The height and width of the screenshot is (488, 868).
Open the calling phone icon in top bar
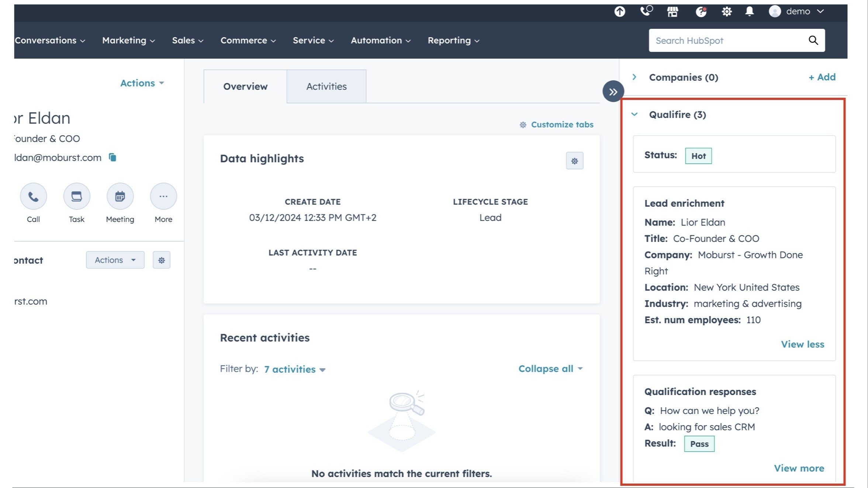pos(646,11)
